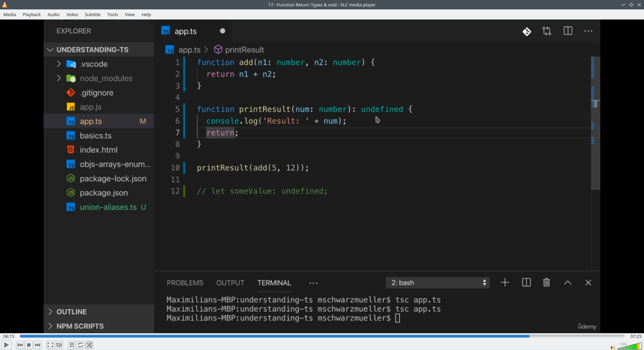
Task: Skip to previous media
Action: click(20, 345)
